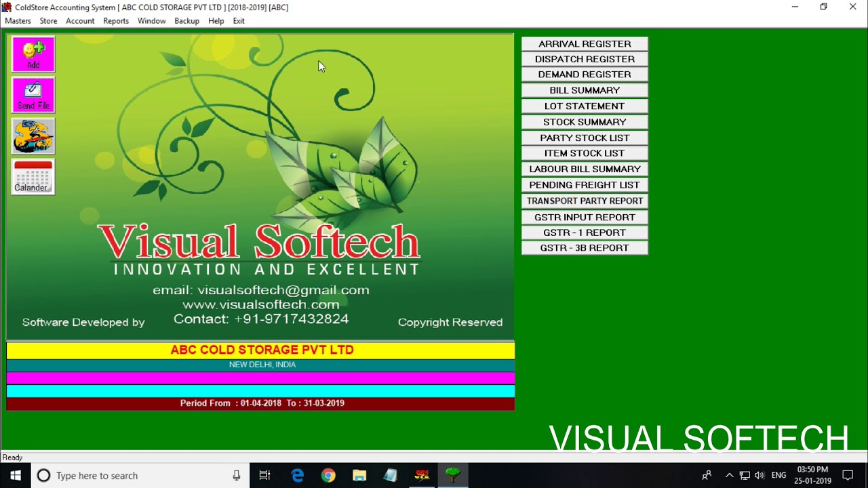Open Task View on the taskbar
868x488 pixels.
[x=265, y=476]
